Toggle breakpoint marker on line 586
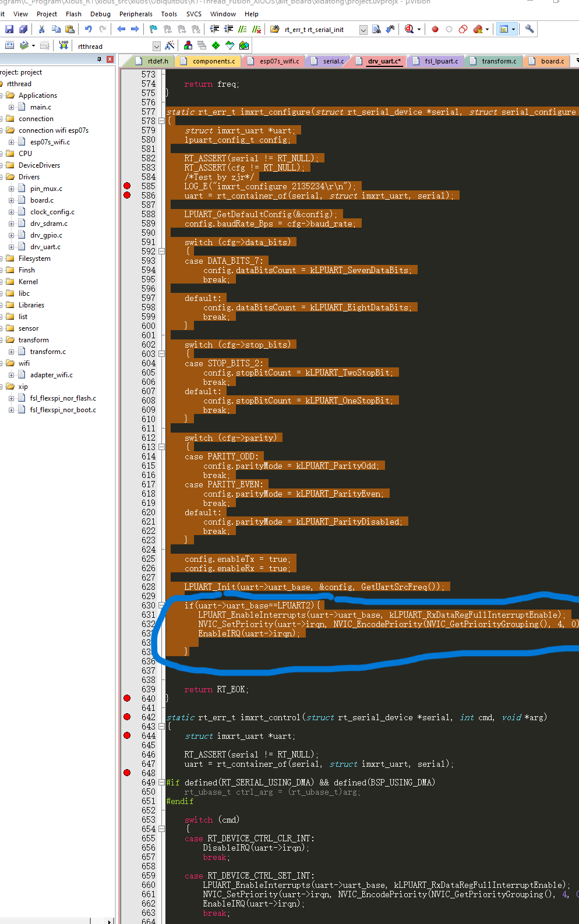The image size is (579, 924). pos(127,195)
